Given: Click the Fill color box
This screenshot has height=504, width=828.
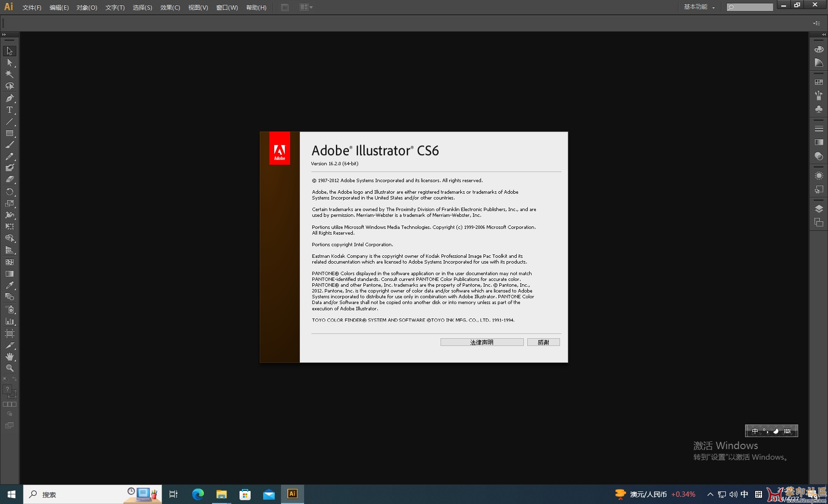Looking at the screenshot, I should pyautogui.click(x=7, y=389).
